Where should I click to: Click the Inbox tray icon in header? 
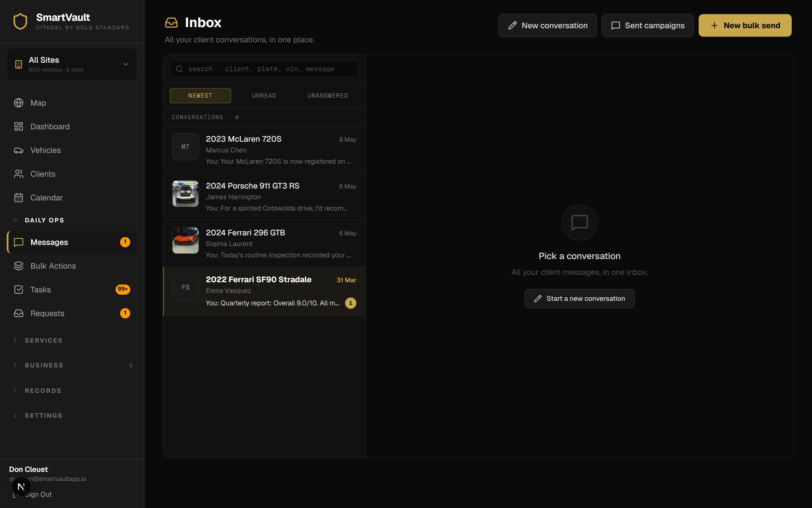coord(171,23)
